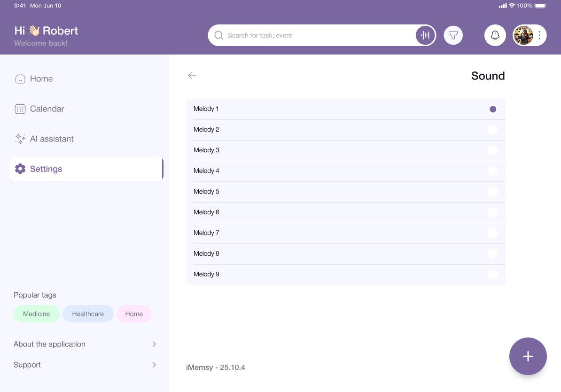Open the three-dot profile menu
The image size is (561, 392).
[x=539, y=35]
